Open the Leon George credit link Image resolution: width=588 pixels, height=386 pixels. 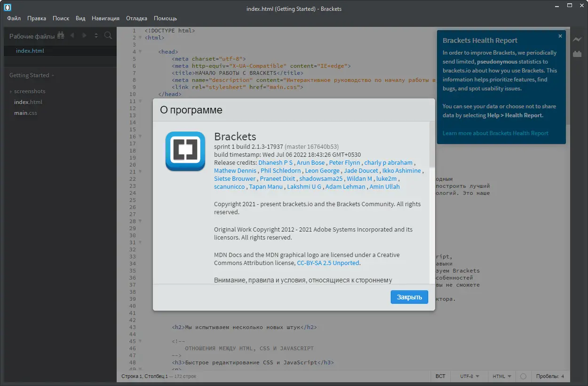[322, 170]
